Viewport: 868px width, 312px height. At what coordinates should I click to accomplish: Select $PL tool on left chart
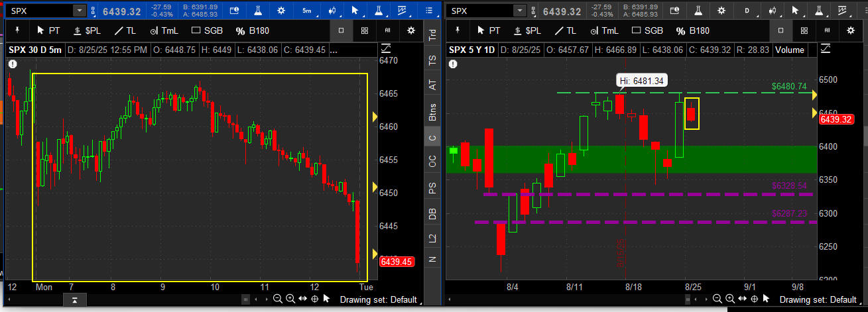click(x=86, y=30)
